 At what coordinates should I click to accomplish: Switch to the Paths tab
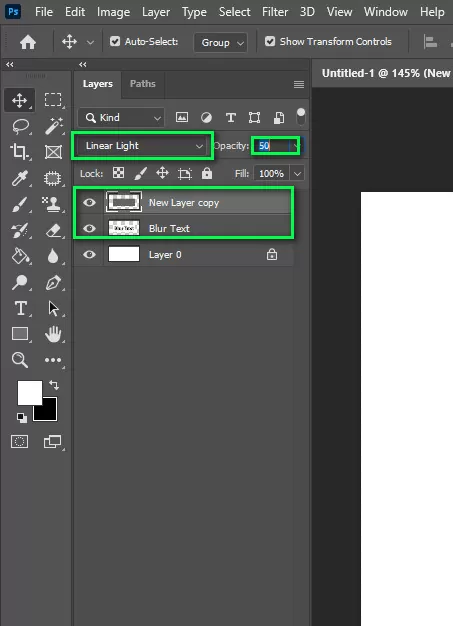[142, 84]
